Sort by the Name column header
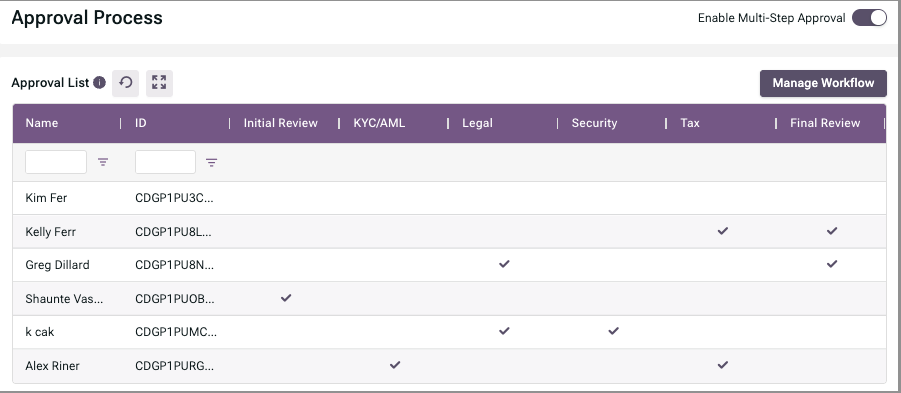The width and height of the screenshot is (901, 393). [x=42, y=123]
